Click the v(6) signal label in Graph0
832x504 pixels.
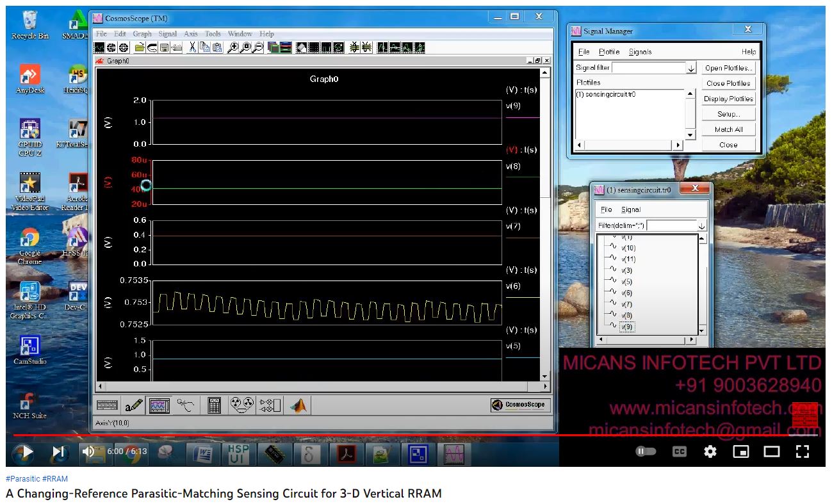click(513, 286)
